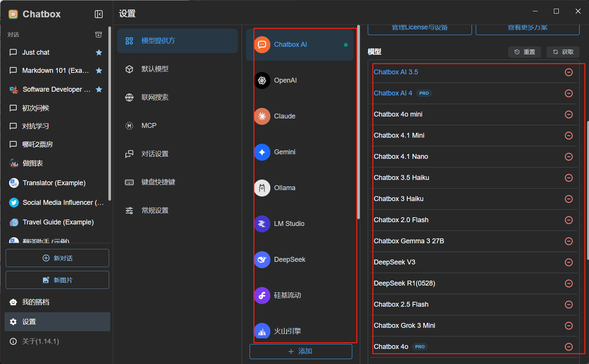Screen dimensions: 589x364
Task: Click the model list vertical scrollbar
Action: tap(587, 190)
